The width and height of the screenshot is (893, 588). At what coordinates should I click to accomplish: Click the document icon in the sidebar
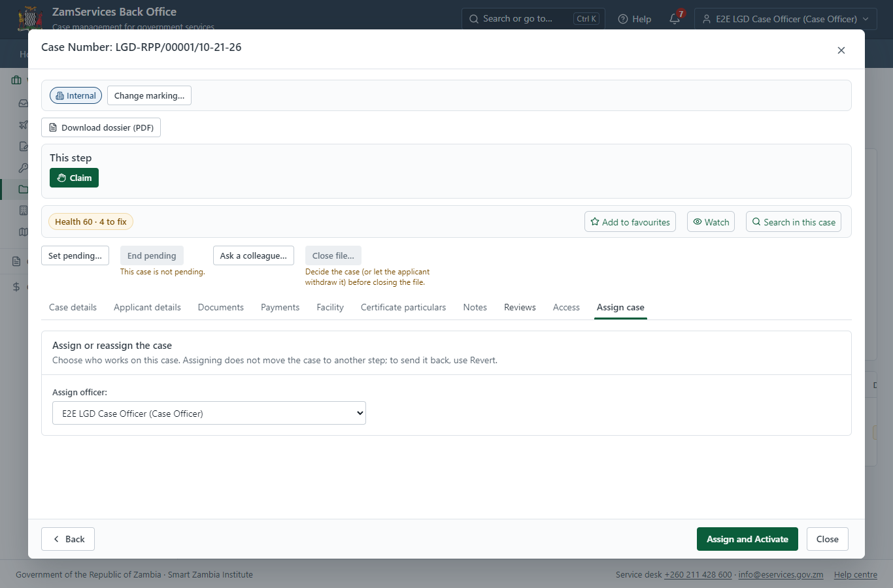(x=16, y=261)
